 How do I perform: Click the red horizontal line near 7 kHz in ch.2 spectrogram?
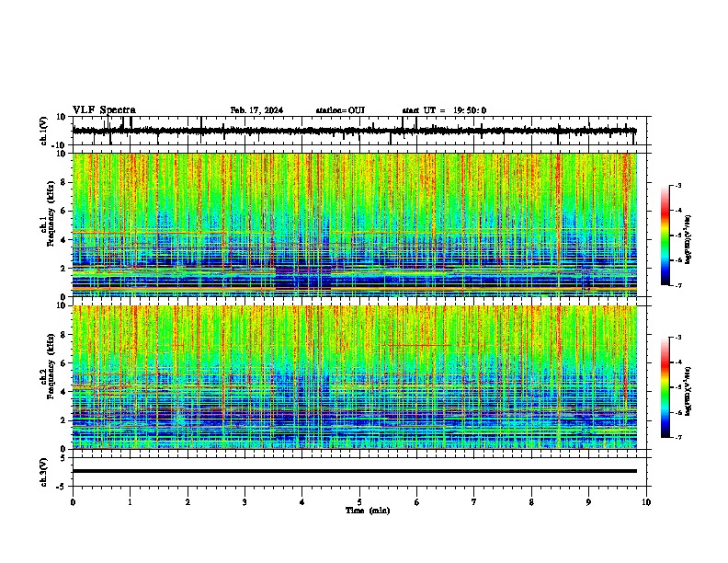[416, 345]
